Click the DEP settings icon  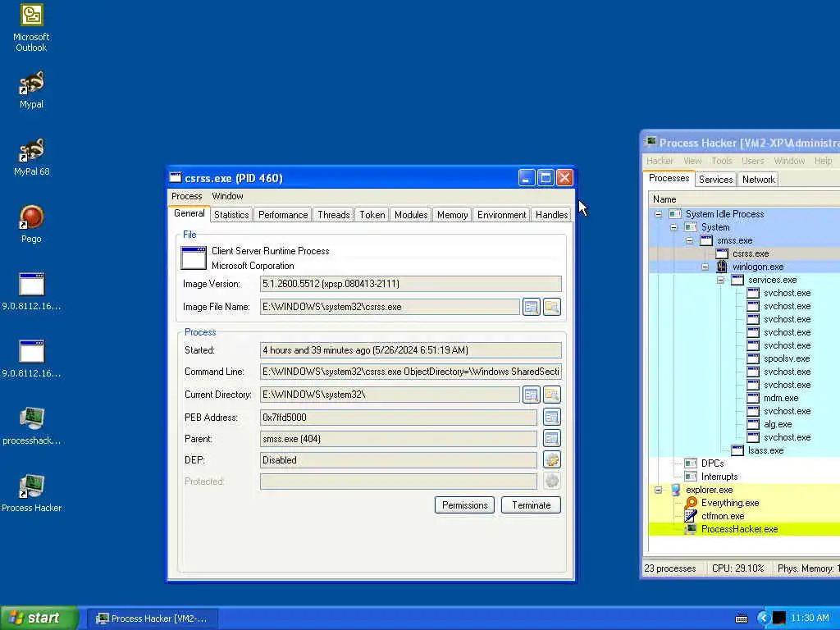pyautogui.click(x=552, y=459)
